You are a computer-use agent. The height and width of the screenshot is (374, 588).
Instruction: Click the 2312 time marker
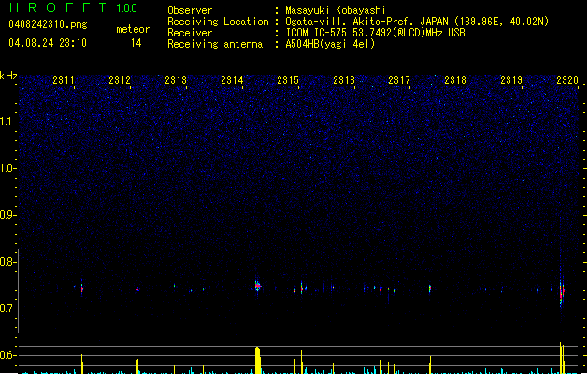point(120,80)
